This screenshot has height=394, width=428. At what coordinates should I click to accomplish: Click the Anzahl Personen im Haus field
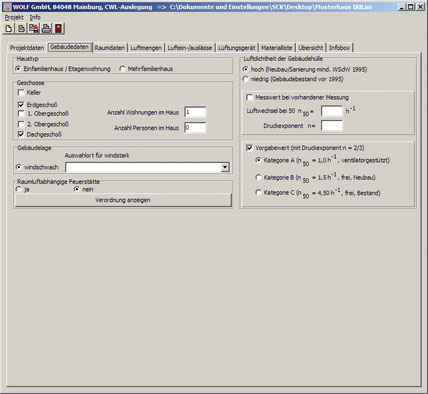coord(195,128)
